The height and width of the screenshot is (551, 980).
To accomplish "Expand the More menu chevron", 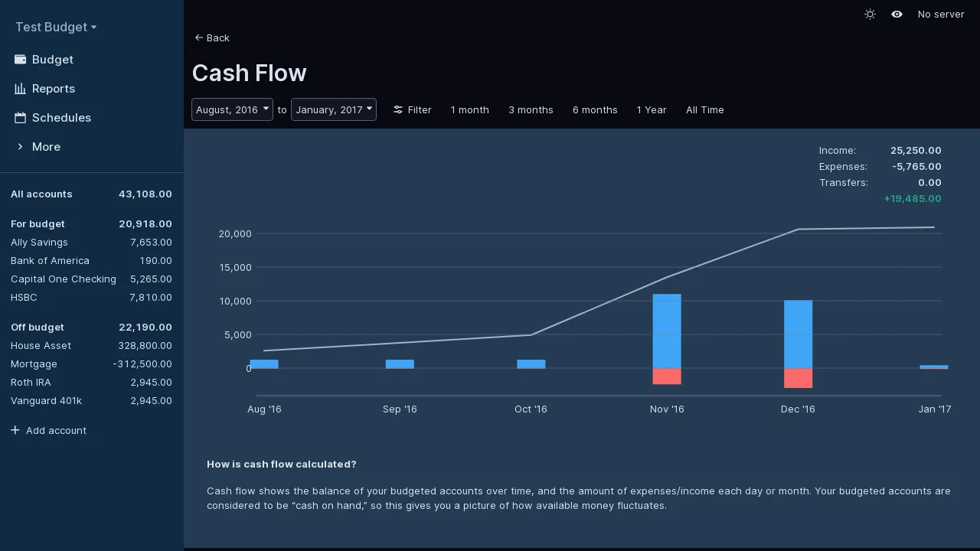I will tap(21, 147).
